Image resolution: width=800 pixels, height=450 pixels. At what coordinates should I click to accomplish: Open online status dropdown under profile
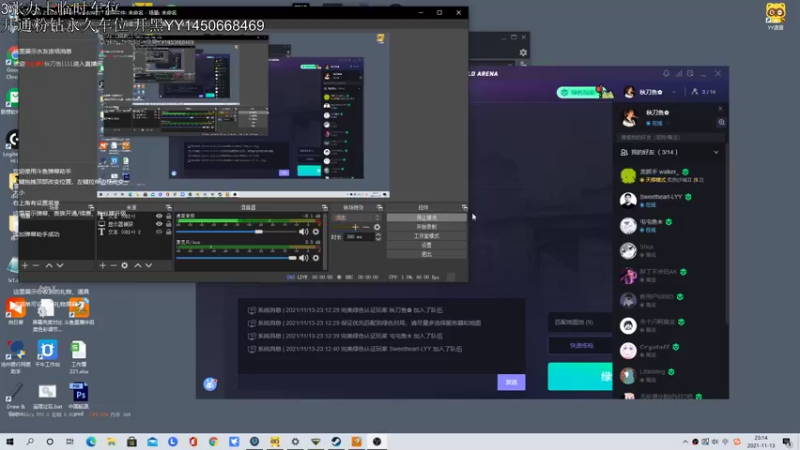point(657,123)
